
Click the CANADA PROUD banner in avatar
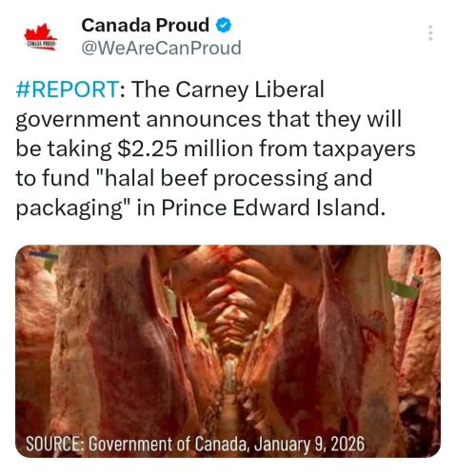coord(41,44)
